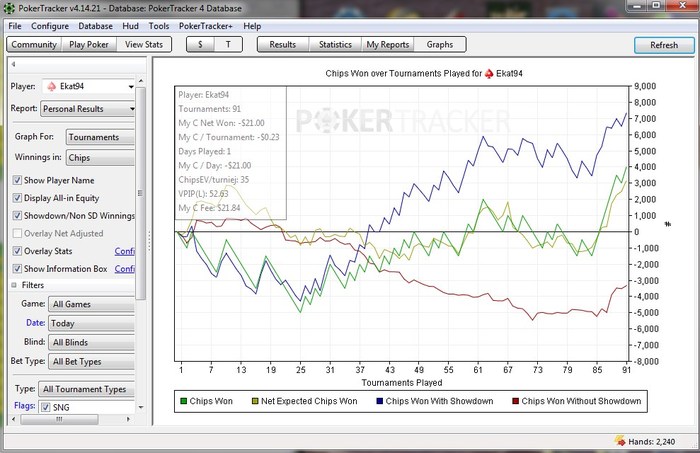Viewport: 700px width, 453px height.
Task: Open the Player dropdown showing Ekat94
Action: pyautogui.click(x=88, y=86)
